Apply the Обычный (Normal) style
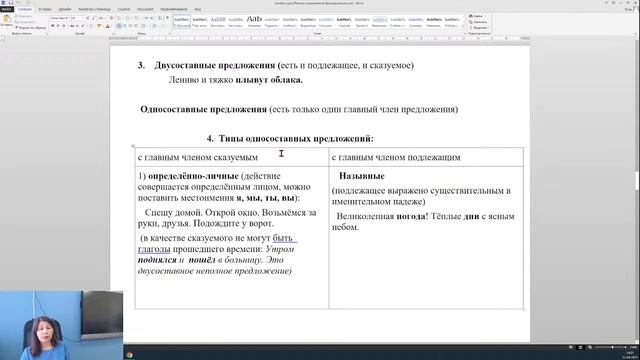Image resolution: width=640 pixels, height=360 pixels. 182,22
